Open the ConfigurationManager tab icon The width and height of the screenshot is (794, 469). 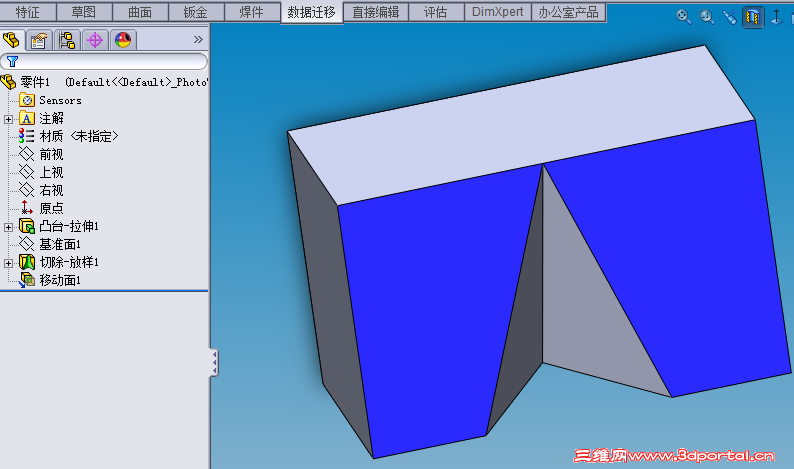[67, 40]
